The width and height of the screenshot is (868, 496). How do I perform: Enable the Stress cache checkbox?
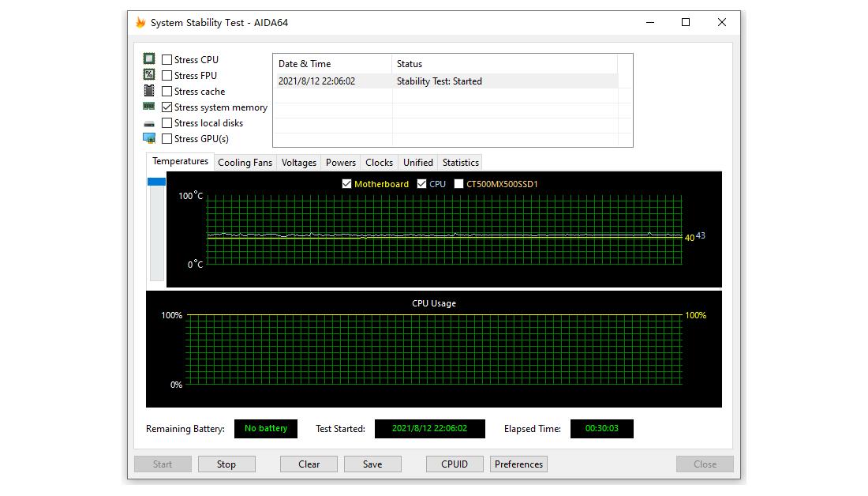pos(166,92)
